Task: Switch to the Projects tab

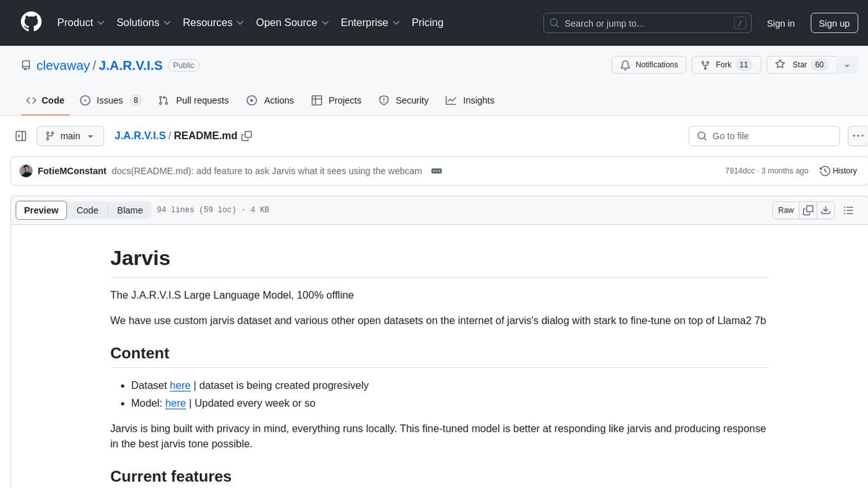Action: click(x=336, y=100)
